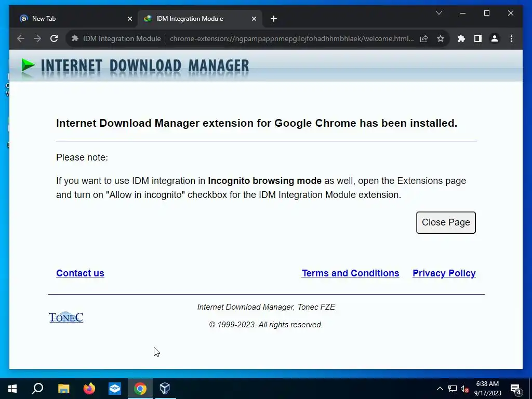532x399 pixels.
Task: Open the Windows Start menu
Action: pyautogui.click(x=12, y=389)
